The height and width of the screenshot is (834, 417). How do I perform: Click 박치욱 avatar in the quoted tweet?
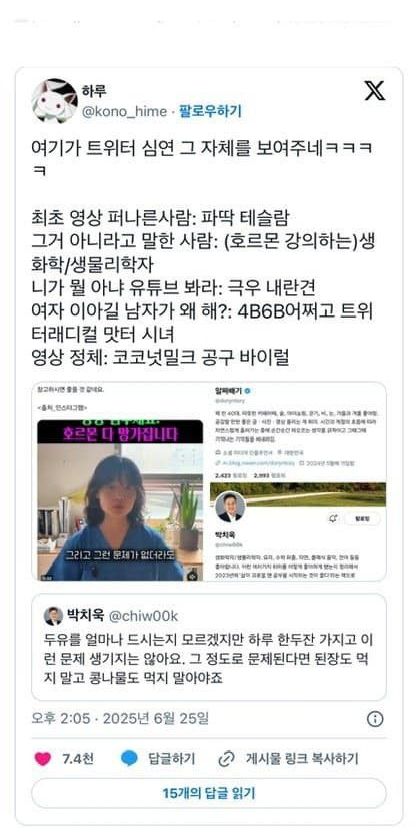tap(53, 616)
